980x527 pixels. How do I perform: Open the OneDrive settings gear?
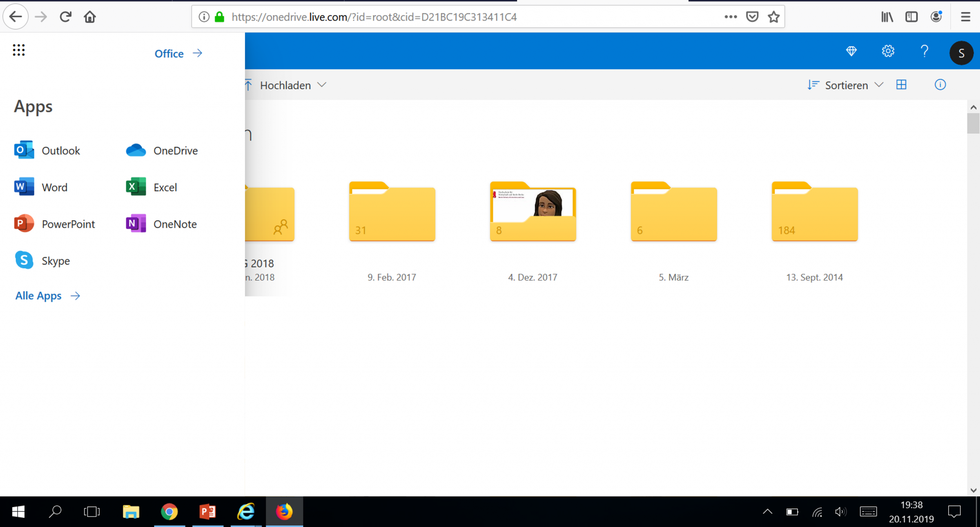[888, 51]
